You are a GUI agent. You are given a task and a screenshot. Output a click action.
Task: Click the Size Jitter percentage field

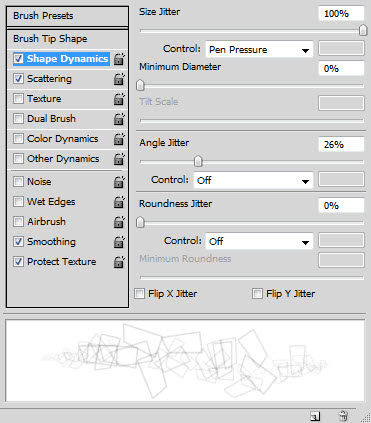(x=341, y=14)
